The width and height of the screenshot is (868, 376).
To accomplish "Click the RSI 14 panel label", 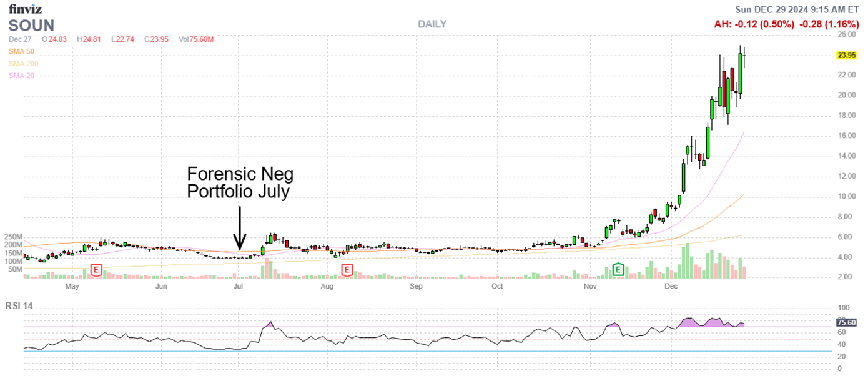I will (x=17, y=307).
